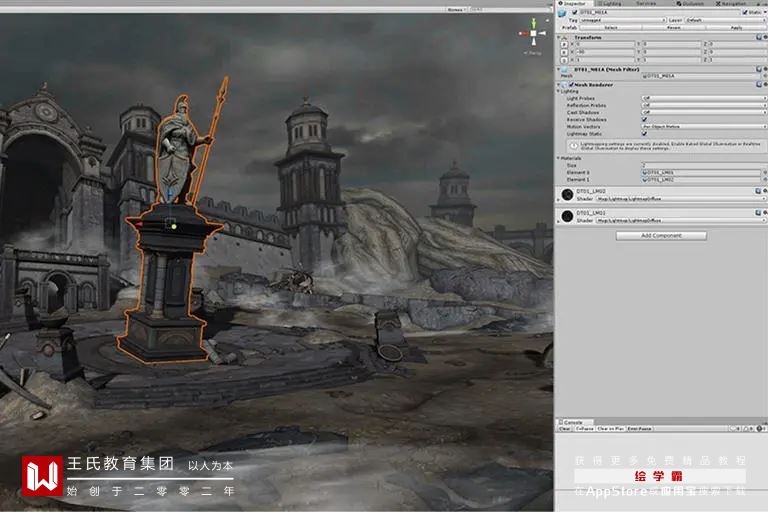Click the Element 0 material field
Image resolution: width=768 pixels, height=512 pixels.
(x=701, y=172)
